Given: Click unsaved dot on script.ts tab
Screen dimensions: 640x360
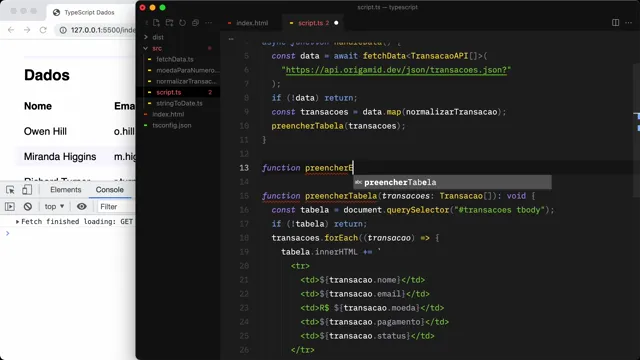Looking at the screenshot, I should pyautogui.click(x=336, y=23).
